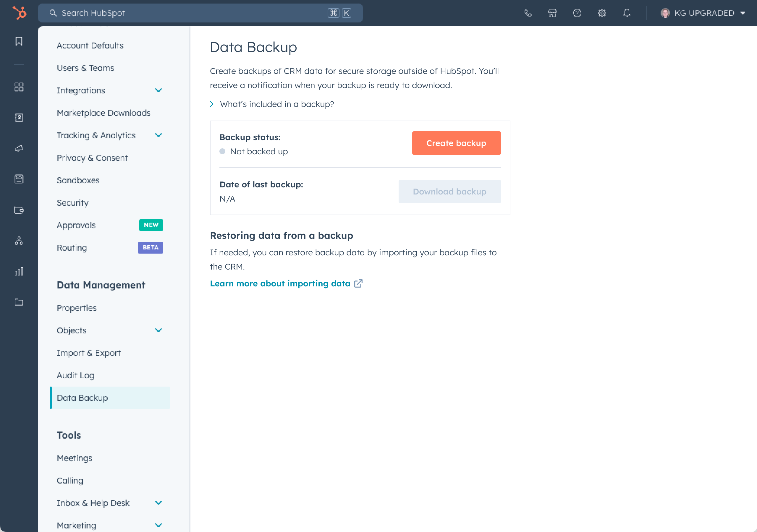Screen dimensions: 757x532
Task: Open the Audit Log settings page
Action: point(75,375)
